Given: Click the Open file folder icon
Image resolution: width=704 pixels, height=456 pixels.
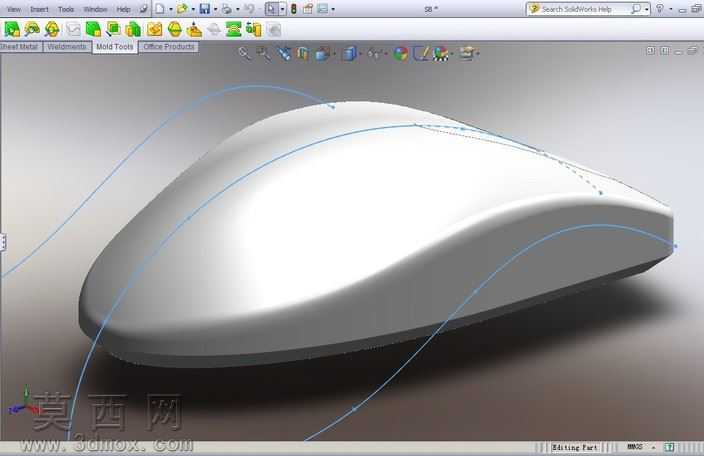Looking at the screenshot, I should 182,9.
